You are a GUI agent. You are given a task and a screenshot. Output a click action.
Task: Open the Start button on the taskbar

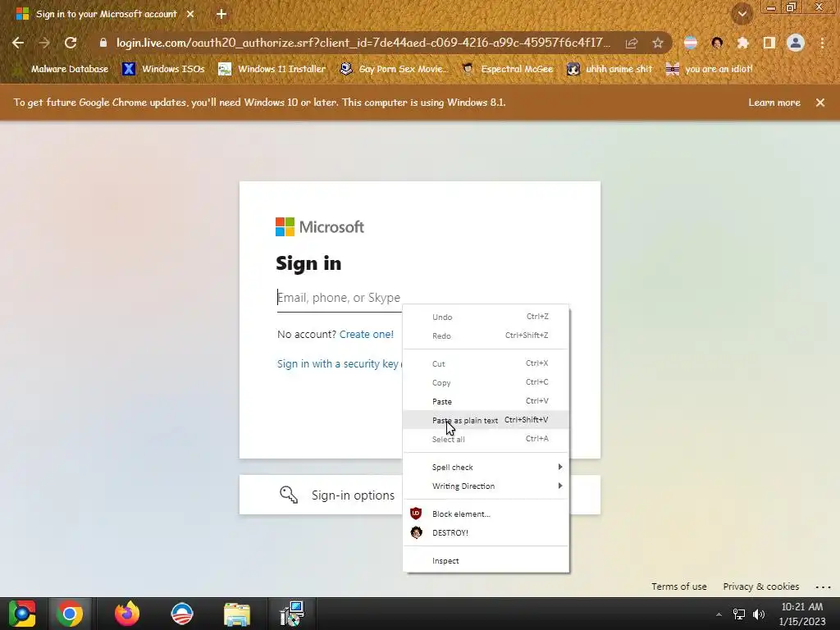tap(22, 614)
